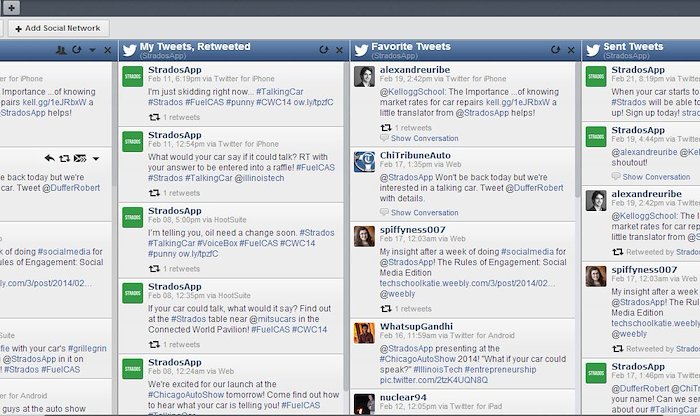The height and width of the screenshot is (416, 700).
Task: Open ChiTribuneAuto username link
Action: point(415,155)
